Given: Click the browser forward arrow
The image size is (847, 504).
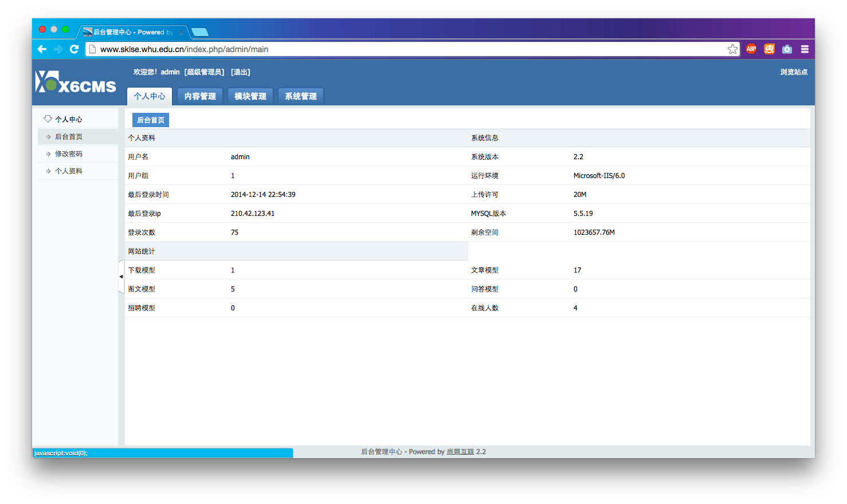Looking at the screenshot, I should click(x=58, y=49).
